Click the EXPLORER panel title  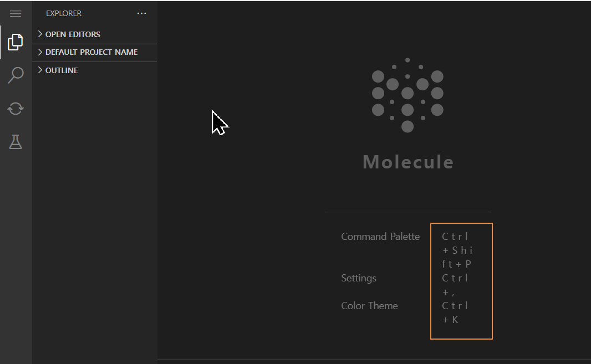click(64, 13)
